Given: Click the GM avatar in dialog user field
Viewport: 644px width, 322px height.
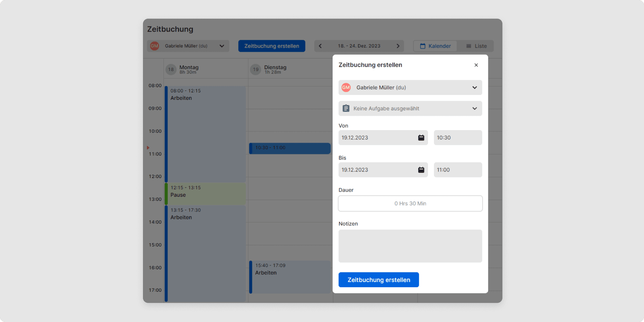Looking at the screenshot, I should coord(346,88).
